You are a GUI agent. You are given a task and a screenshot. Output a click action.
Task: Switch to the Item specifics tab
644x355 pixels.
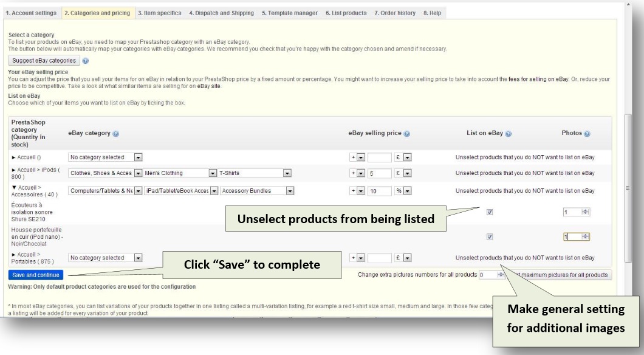click(160, 13)
